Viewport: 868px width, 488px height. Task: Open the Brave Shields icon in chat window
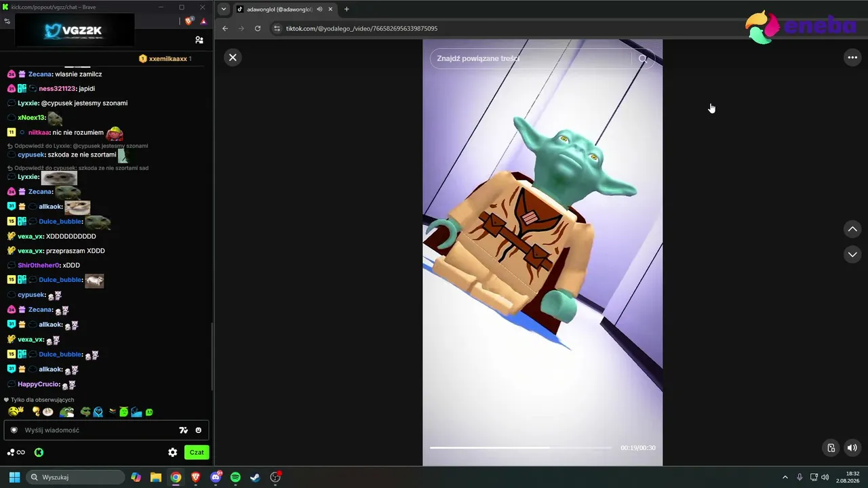coord(189,21)
